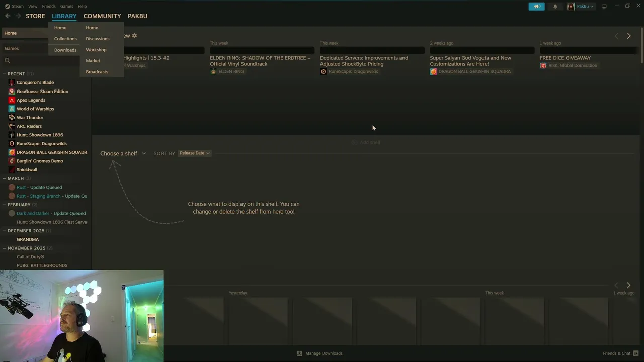The width and height of the screenshot is (644, 362).
Task: Click the RISK: Global Domination icon
Action: (543, 66)
